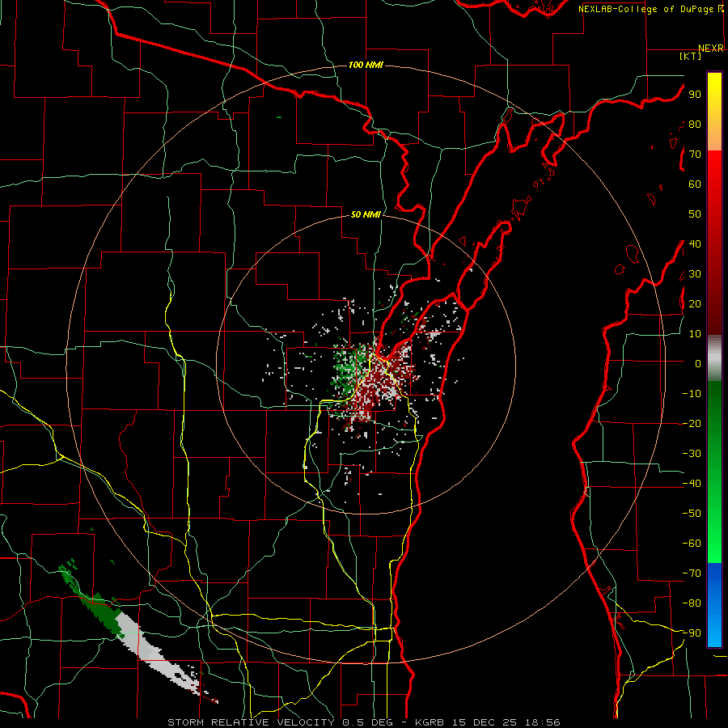Click the 10 value on velocity scale
This screenshot has width=728, height=728.
point(695,334)
